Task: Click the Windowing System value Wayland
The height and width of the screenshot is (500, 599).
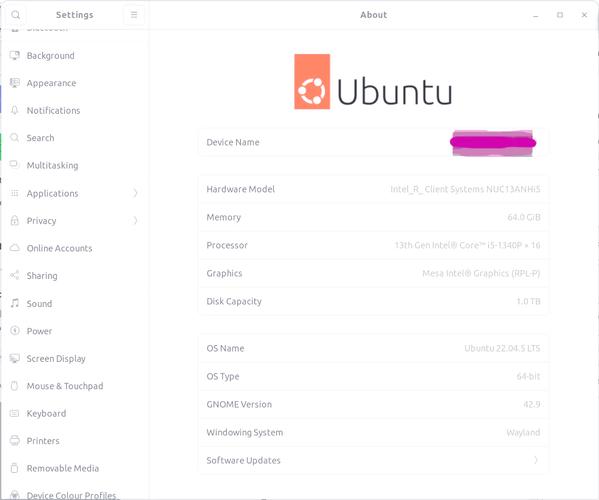Action: tap(523, 432)
